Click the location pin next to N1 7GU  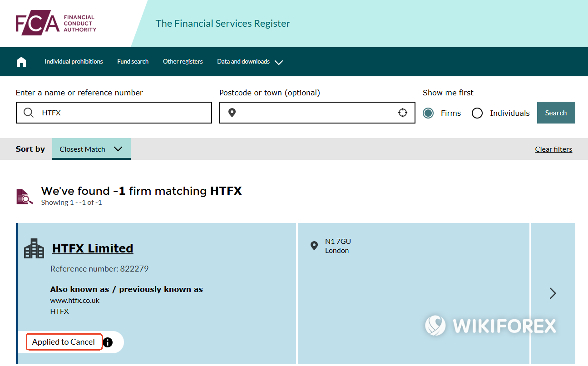click(314, 246)
